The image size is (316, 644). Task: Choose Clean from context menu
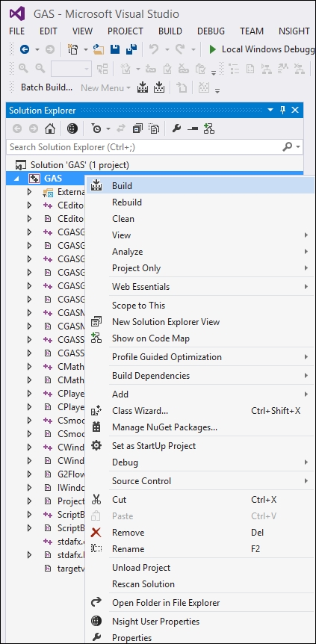pyautogui.click(x=199, y=219)
